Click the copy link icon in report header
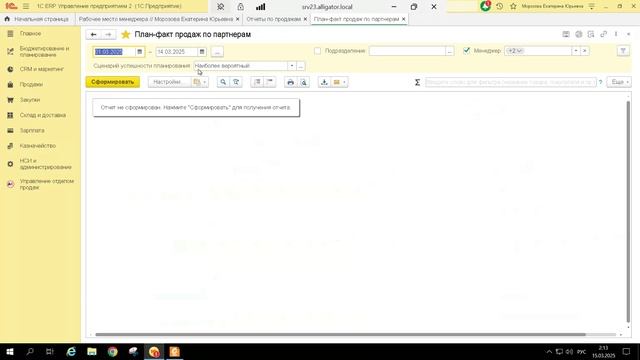The width and height of the screenshot is (640, 360). coord(603,34)
